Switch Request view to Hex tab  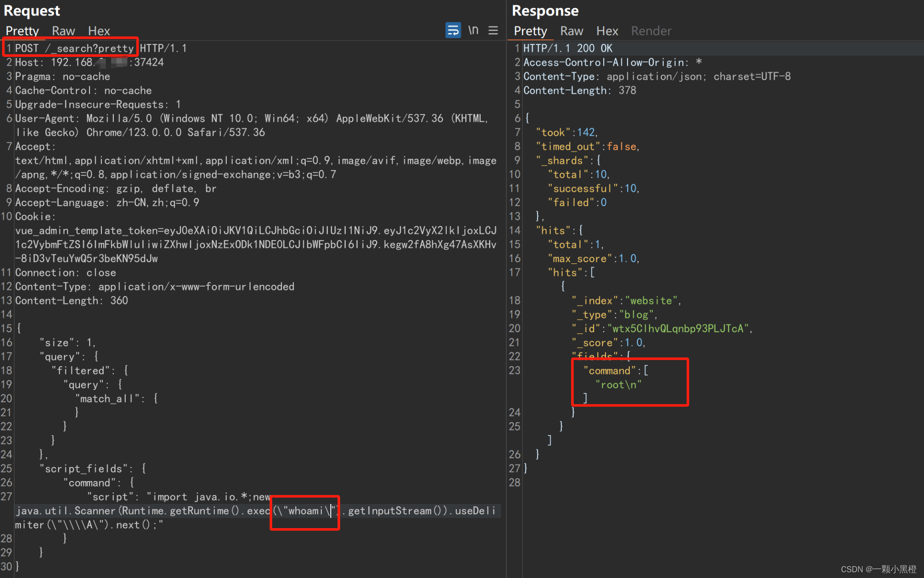tap(99, 31)
